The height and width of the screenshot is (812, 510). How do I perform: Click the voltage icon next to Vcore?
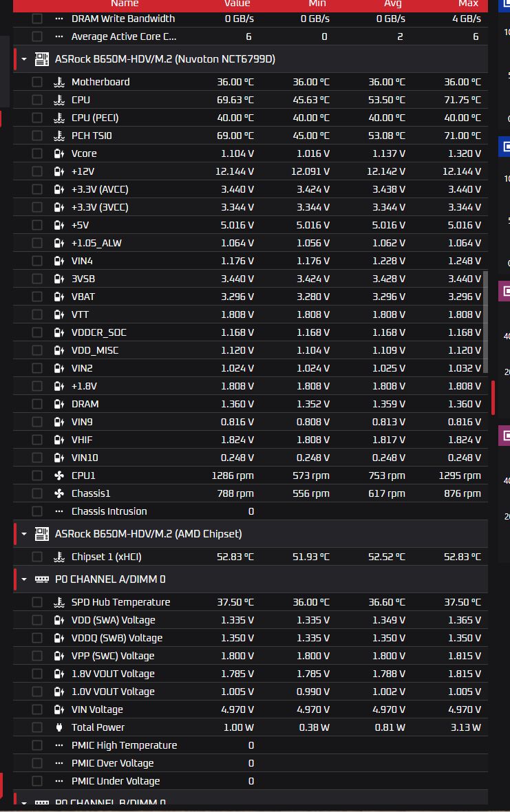point(59,153)
